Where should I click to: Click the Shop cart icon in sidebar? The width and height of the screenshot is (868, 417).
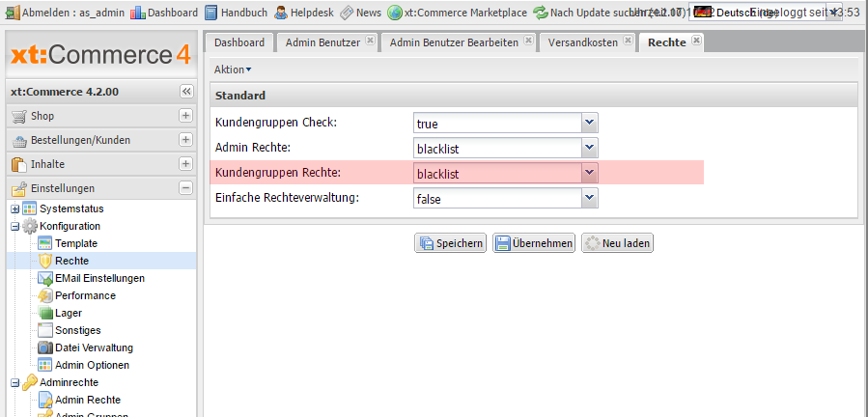coord(19,116)
